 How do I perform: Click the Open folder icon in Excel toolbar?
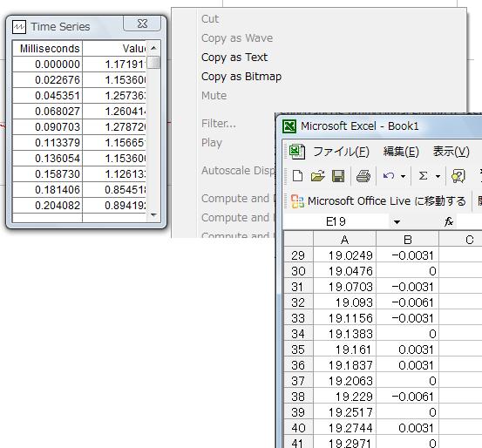click(x=317, y=176)
